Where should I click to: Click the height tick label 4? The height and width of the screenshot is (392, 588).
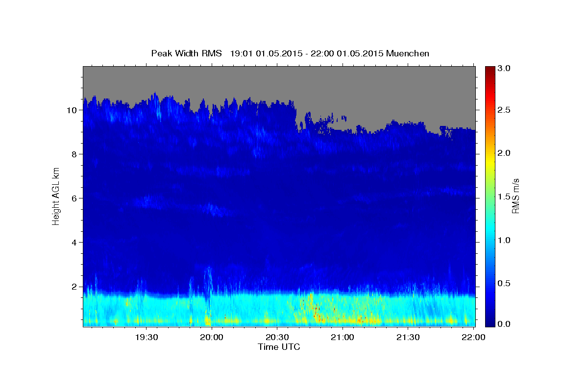tap(75, 243)
